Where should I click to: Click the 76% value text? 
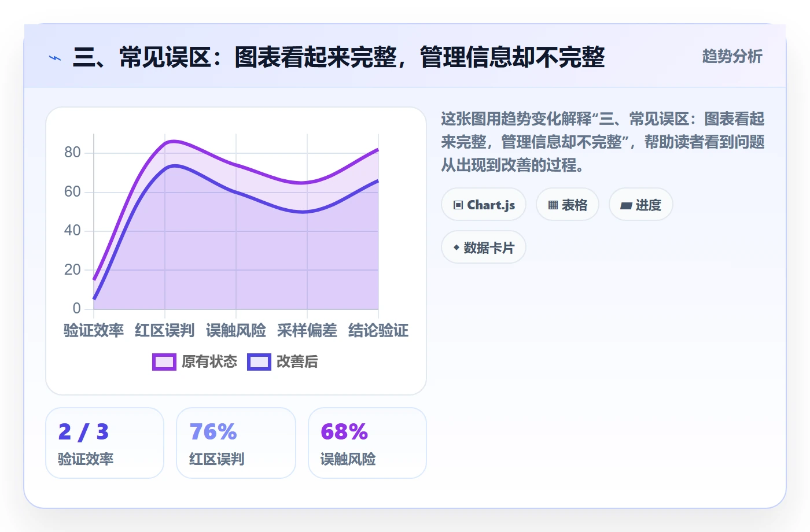[213, 432]
